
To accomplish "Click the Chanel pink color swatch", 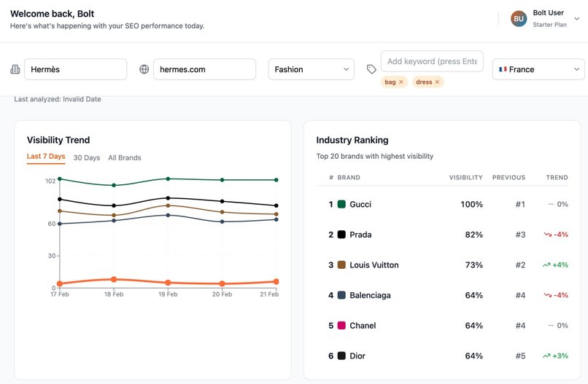I will 341,326.
